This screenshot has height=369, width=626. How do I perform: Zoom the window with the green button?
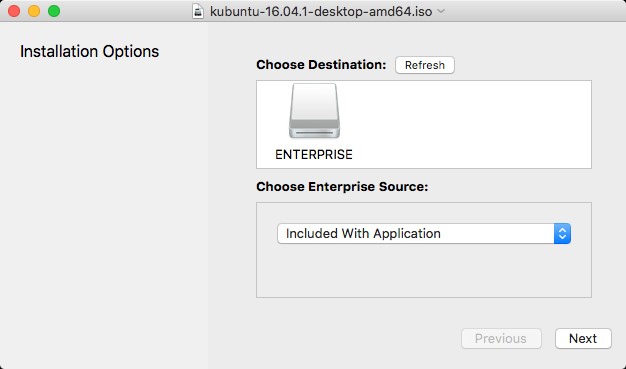[x=54, y=11]
